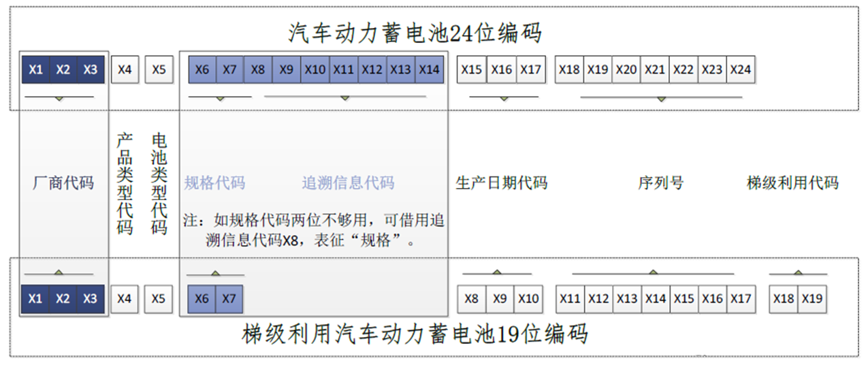Click the note text starting with 注：如规格代码
Viewport: 868px width, 380px height.
pyautogui.click(x=314, y=230)
